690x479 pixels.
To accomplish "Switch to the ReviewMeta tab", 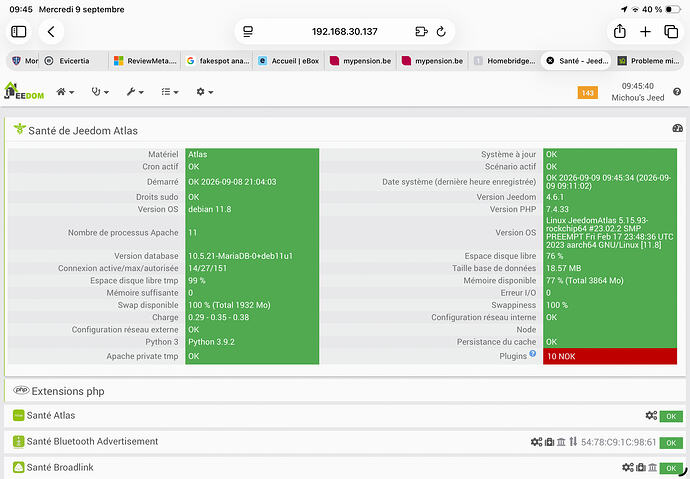I will pos(145,61).
